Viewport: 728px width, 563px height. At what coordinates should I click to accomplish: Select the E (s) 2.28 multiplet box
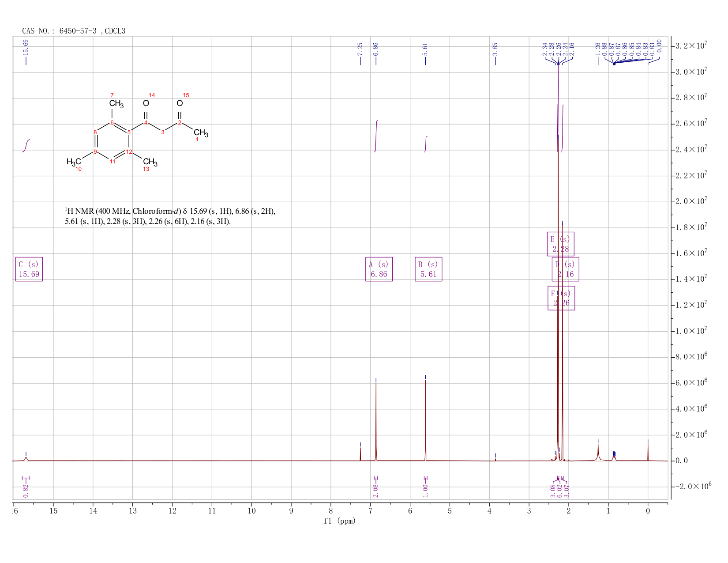click(x=561, y=244)
